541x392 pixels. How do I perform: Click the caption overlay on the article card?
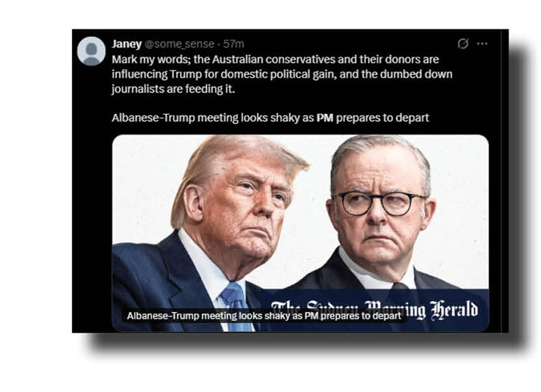click(x=264, y=316)
